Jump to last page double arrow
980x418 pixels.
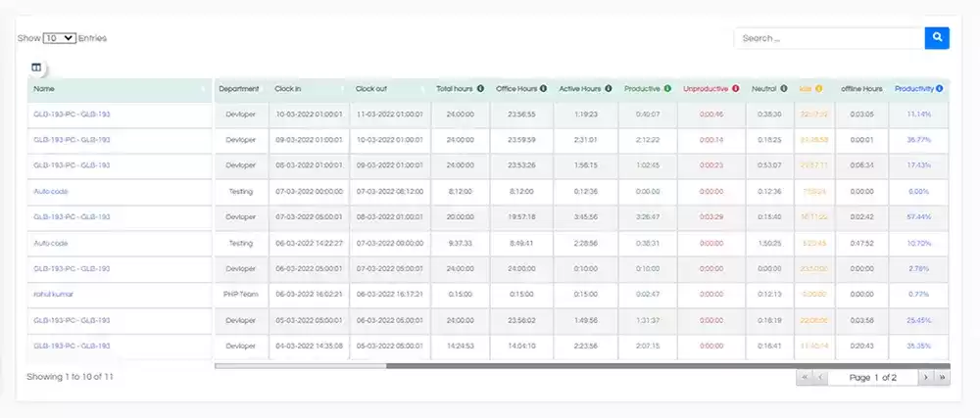point(942,377)
